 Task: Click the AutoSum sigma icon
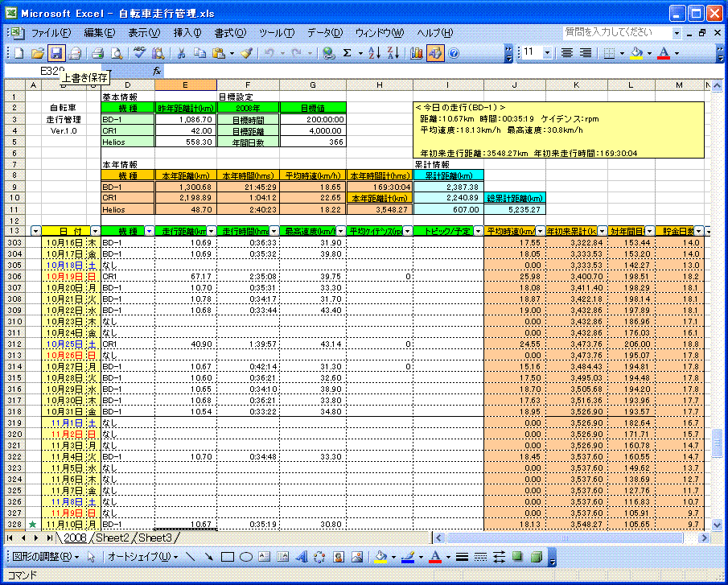347,53
